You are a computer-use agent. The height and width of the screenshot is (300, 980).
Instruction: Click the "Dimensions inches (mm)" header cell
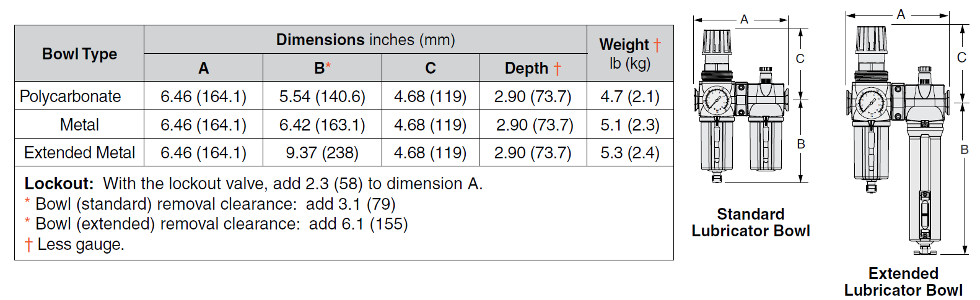click(x=365, y=40)
